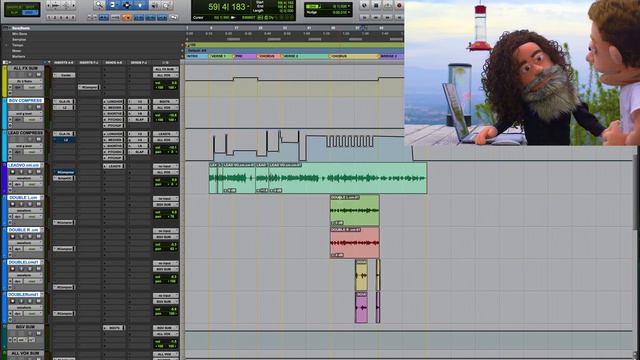This screenshot has height=360, width=640.
Task: Mute the LEAD COMPRESS track
Action: click(x=38, y=140)
